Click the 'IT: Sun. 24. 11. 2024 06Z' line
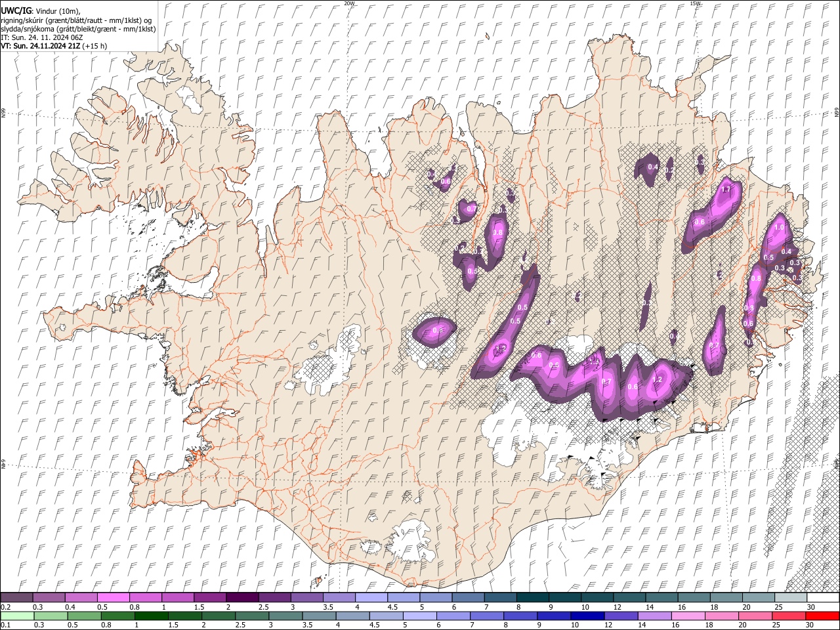The image size is (840, 630). [41, 37]
